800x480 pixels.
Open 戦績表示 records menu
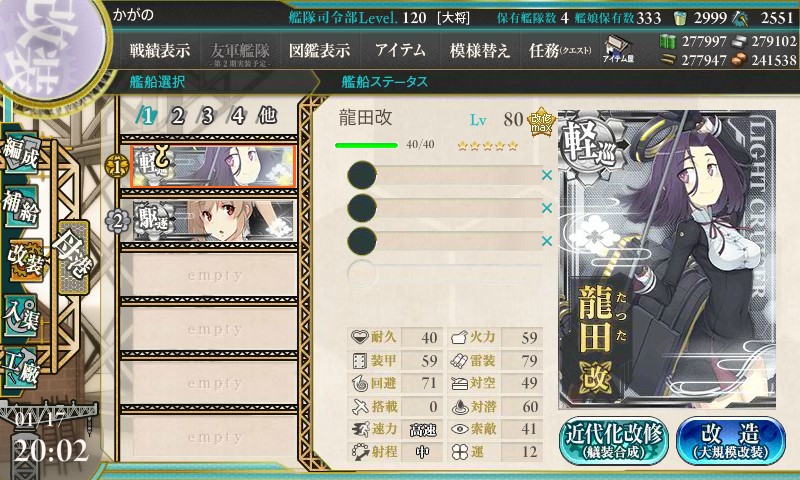click(160, 50)
